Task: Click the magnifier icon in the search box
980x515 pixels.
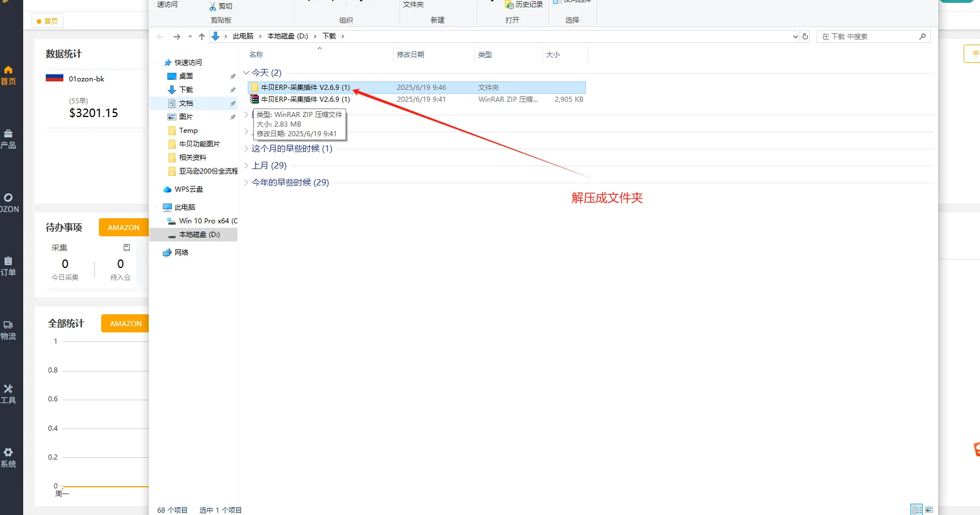Action: click(x=922, y=37)
